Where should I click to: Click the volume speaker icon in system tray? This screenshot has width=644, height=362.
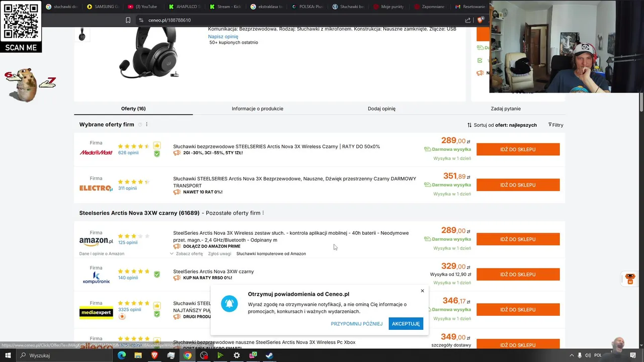point(587,355)
